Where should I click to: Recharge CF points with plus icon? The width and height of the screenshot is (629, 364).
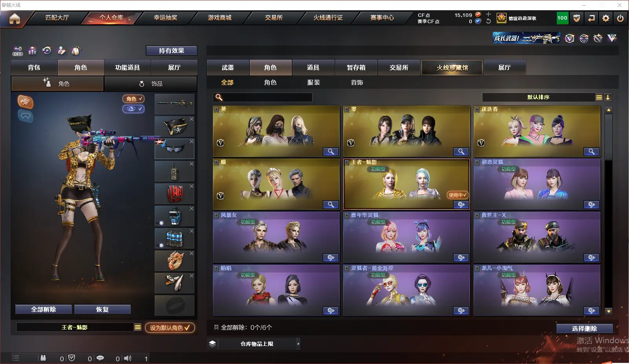[488, 15]
